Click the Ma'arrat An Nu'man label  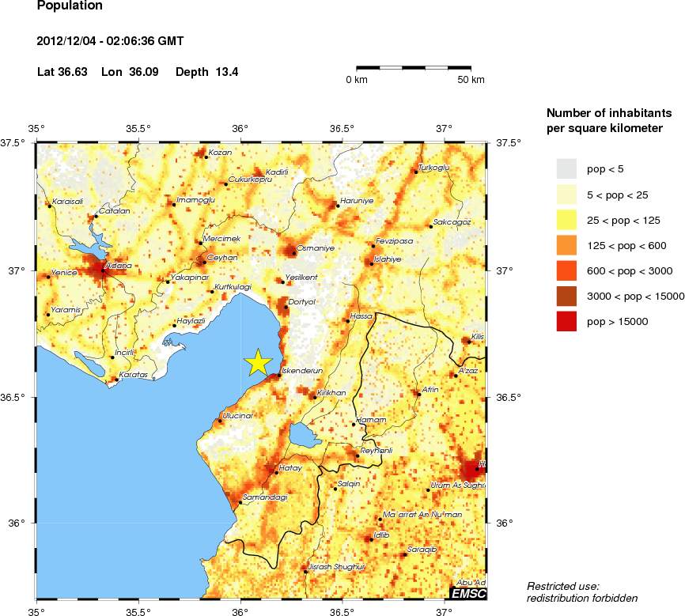(x=422, y=515)
